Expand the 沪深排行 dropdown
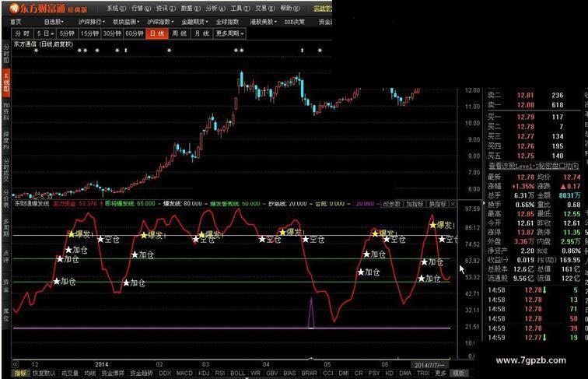Viewport: 588px width, 379px height. tap(92, 22)
